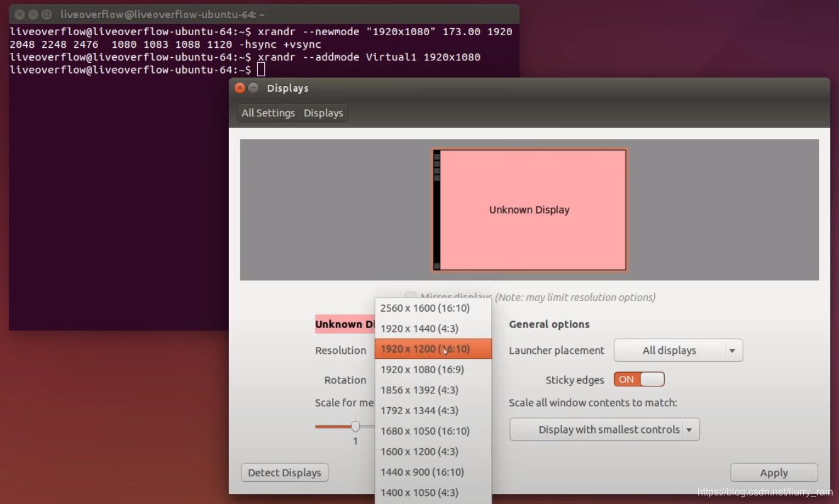Turn off the Sticky edges switch
The image size is (839, 504).
pos(639,380)
